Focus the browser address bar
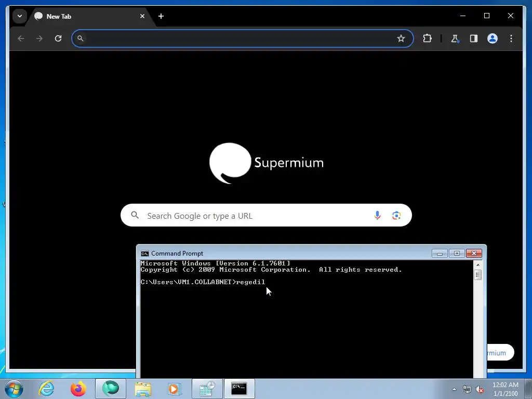This screenshot has height=399, width=532. click(x=242, y=38)
